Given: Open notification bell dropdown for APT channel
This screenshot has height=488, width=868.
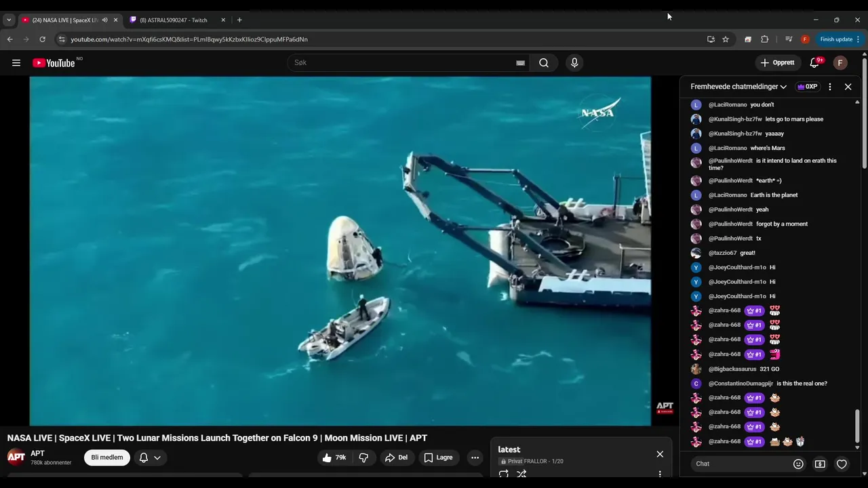Looking at the screenshot, I should [150, 457].
